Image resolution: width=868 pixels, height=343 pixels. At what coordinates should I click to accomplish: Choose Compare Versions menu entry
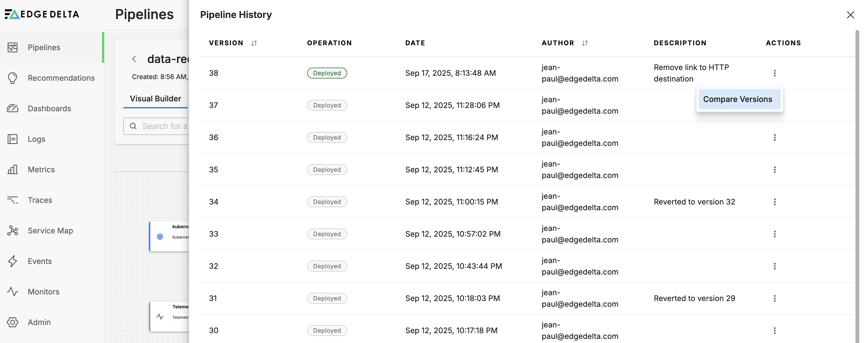pos(739,100)
